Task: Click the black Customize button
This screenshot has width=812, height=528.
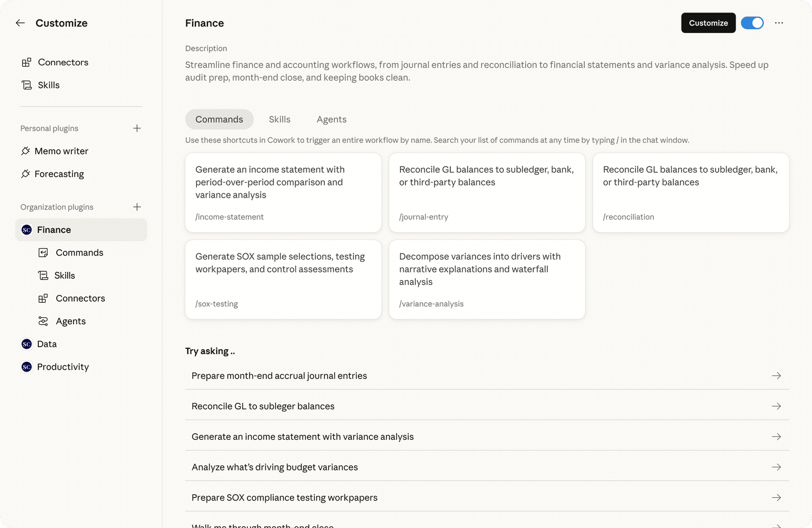Action: tap(708, 23)
